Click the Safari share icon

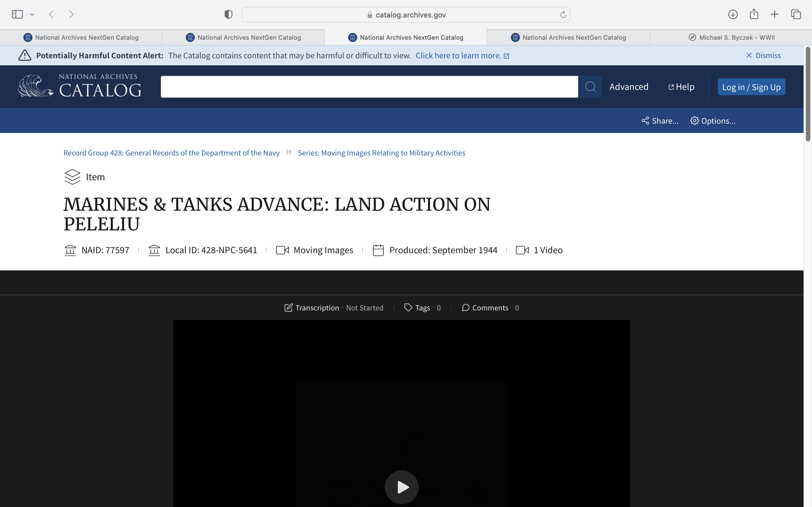[754, 14]
